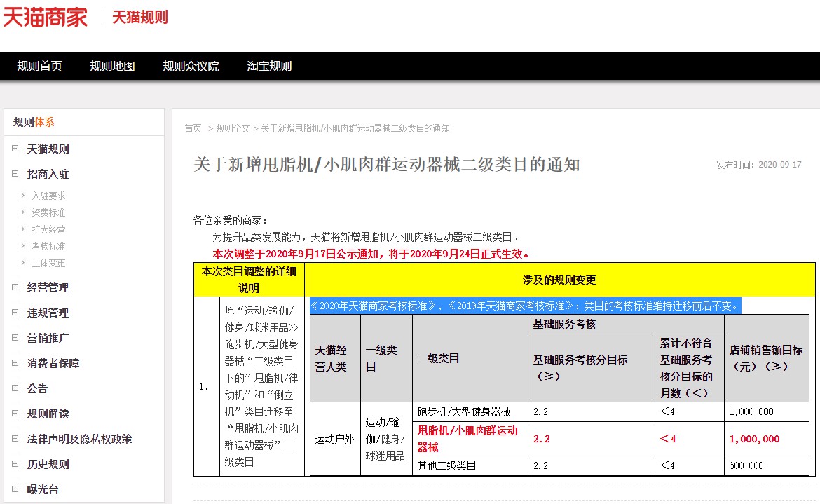Expand the 经营管理 tree node plus icon

coord(15,287)
